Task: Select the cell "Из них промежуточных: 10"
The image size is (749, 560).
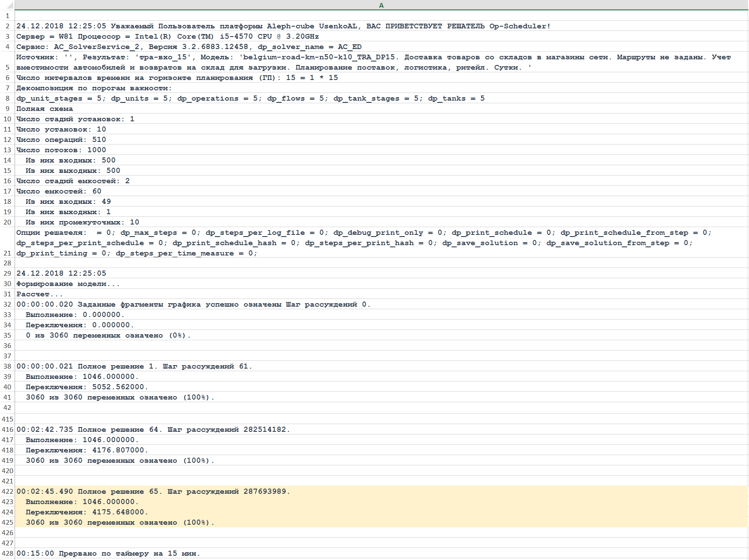Action: tap(82, 222)
